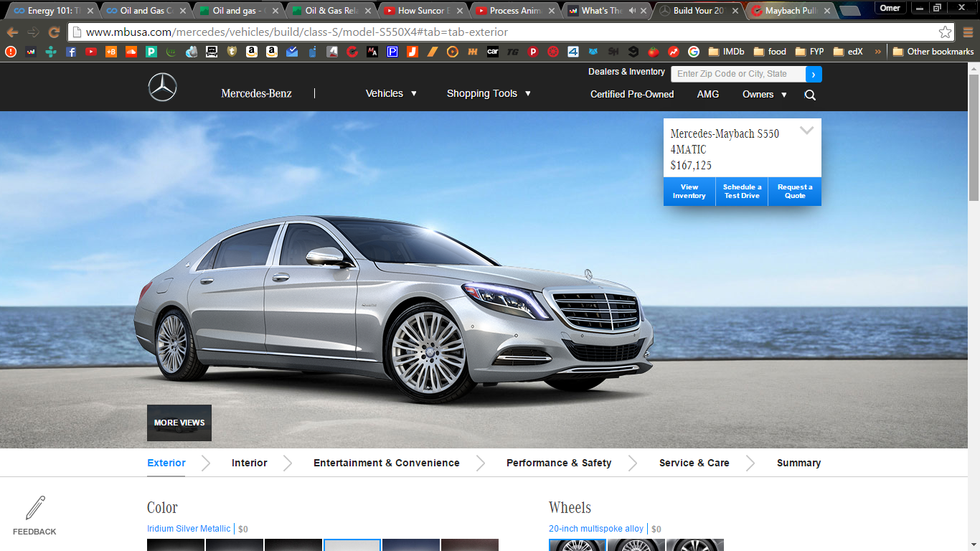
Task: Expand the Shopping Tools dropdown menu
Action: (489, 93)
